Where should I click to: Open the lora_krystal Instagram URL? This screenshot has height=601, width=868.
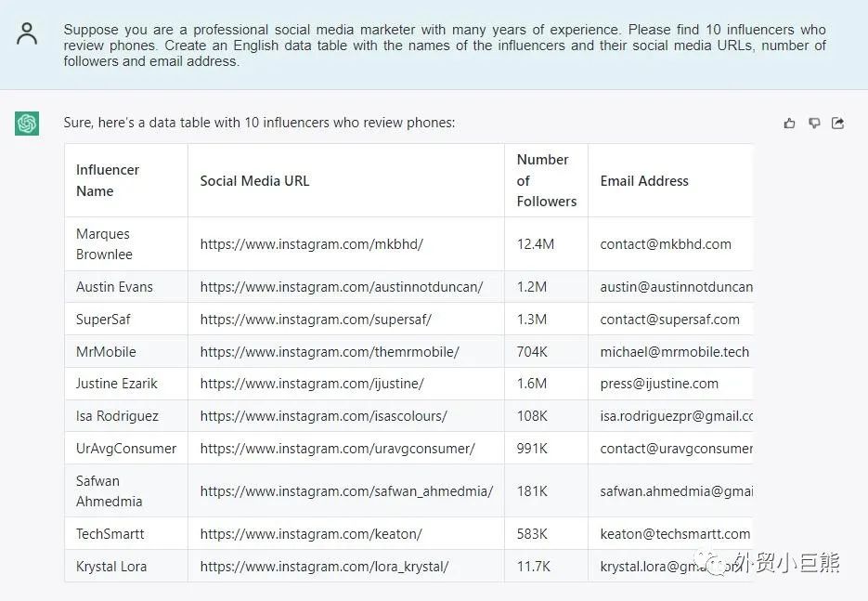pyautogui.click(x=324, y=567)
